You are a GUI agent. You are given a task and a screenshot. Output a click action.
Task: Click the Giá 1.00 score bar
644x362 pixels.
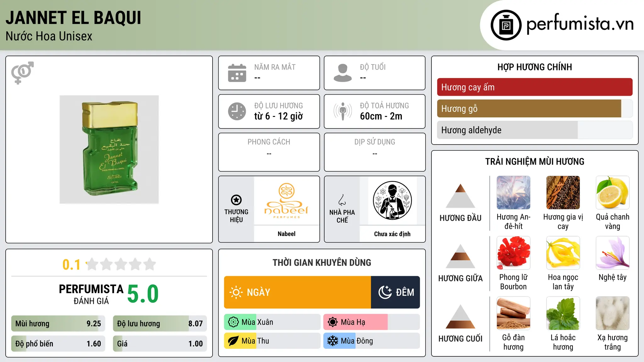click(160, 344)
